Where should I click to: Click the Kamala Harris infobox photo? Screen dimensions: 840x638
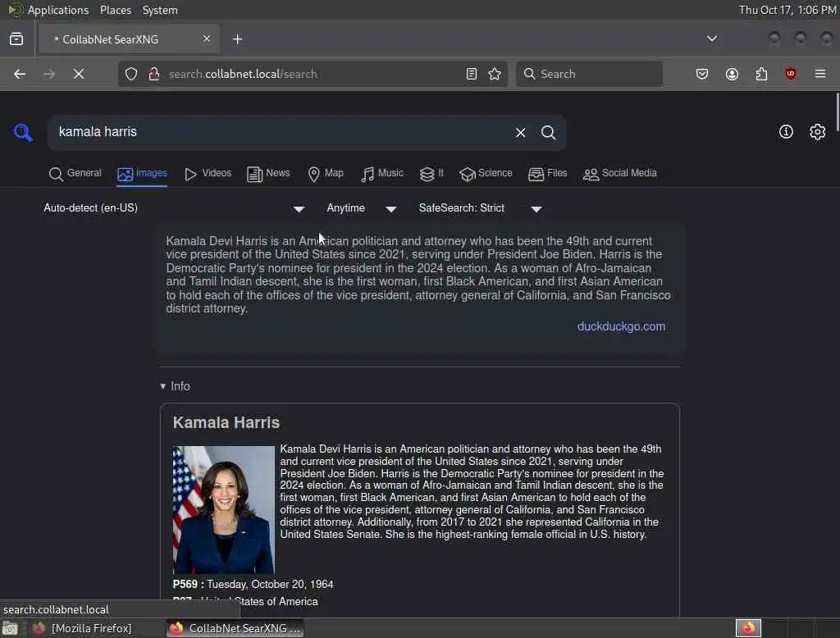pyautogui.click(x=223, y=510)
